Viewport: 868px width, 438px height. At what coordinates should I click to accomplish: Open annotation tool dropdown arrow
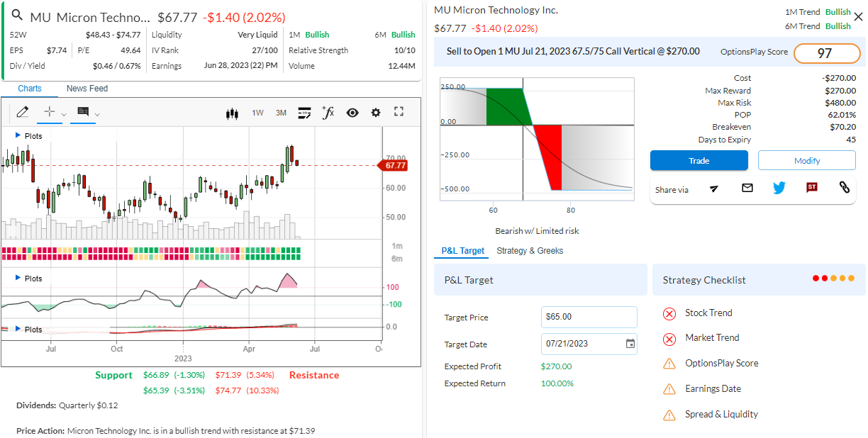(97, 114)
